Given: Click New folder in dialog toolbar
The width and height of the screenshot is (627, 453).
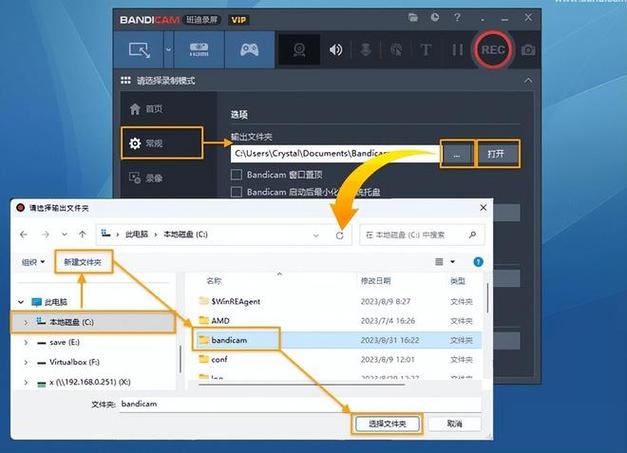Looking at the screenshot, I should (x=83, y=262).
